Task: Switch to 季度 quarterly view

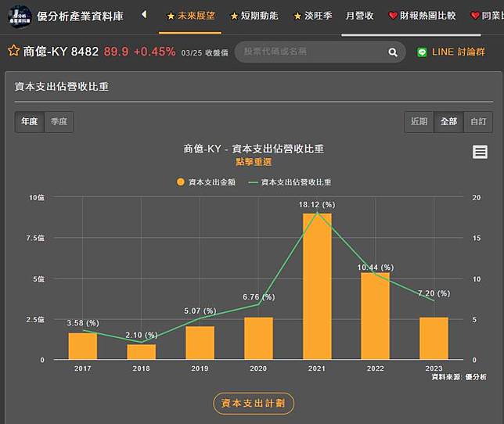Action: point(59,122)
